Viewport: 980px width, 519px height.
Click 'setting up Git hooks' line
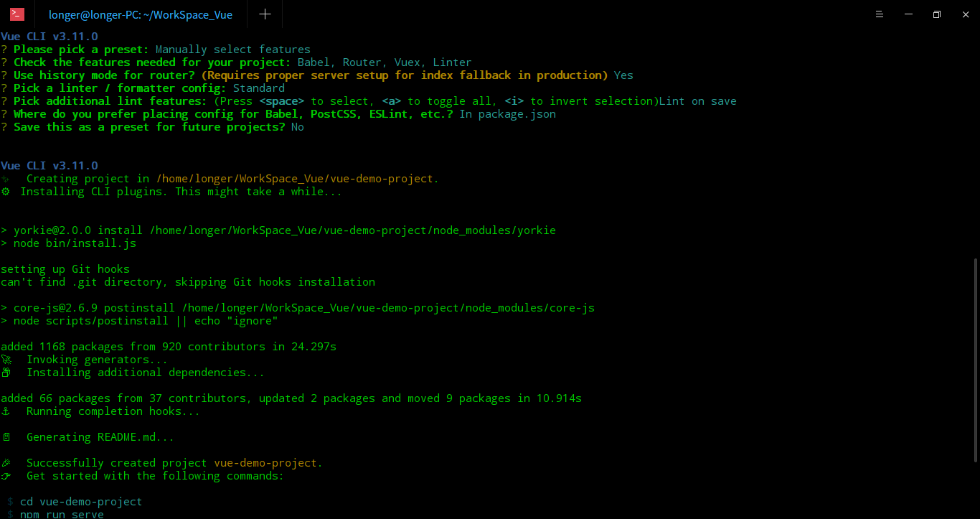(65, 269)
